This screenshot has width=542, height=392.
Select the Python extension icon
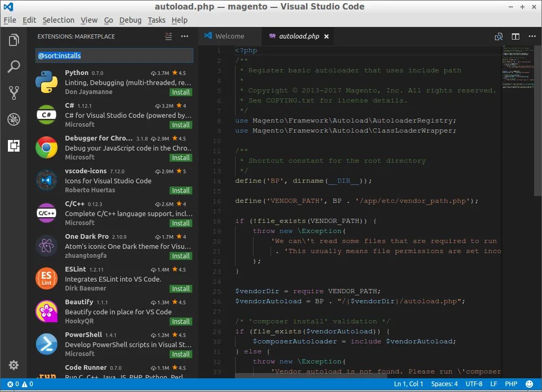coord(46,82)
